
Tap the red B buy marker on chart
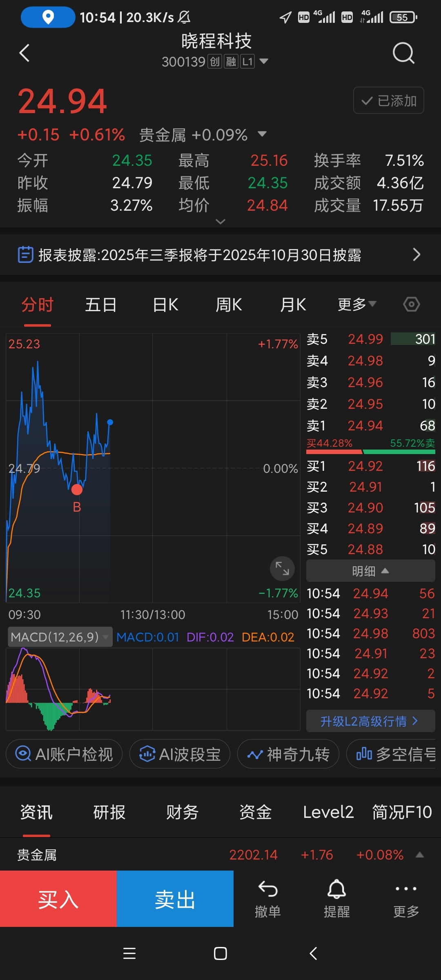point(77,489)
